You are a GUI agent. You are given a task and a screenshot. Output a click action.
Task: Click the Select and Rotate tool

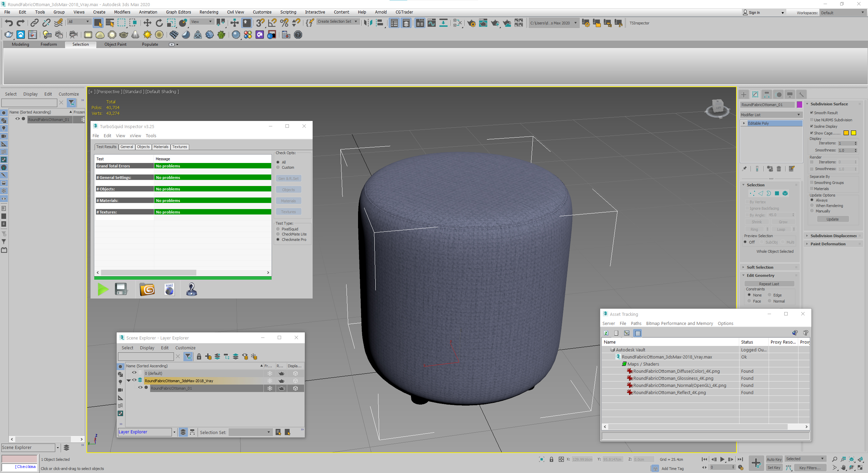(x=159, y=23)
